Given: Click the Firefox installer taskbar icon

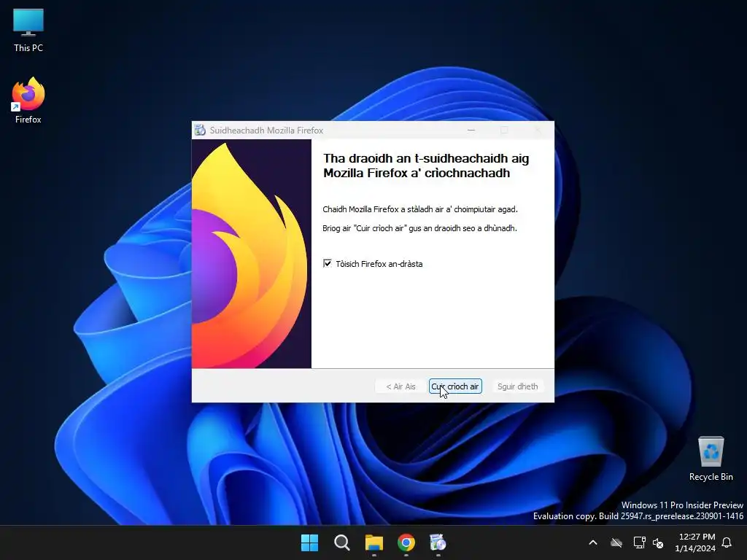Looking at the screenshot, I should point(438,542).
